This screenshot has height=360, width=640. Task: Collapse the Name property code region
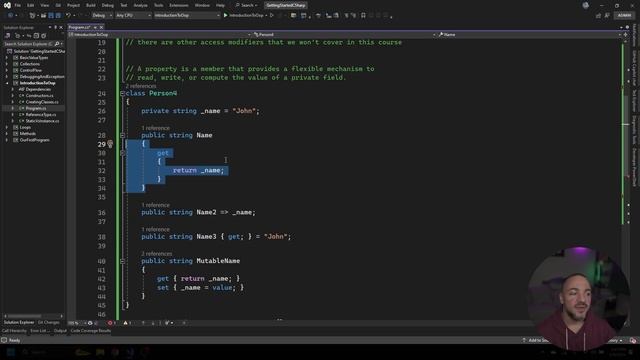tap(122, 135)
